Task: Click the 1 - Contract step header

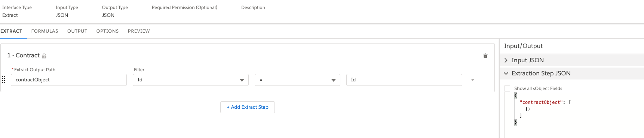Action: 23,55
